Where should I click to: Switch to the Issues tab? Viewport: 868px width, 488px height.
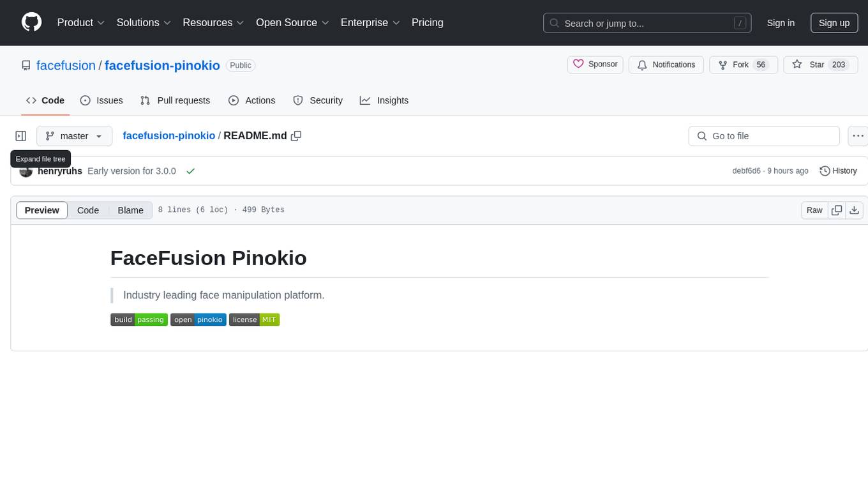[101, 100]
